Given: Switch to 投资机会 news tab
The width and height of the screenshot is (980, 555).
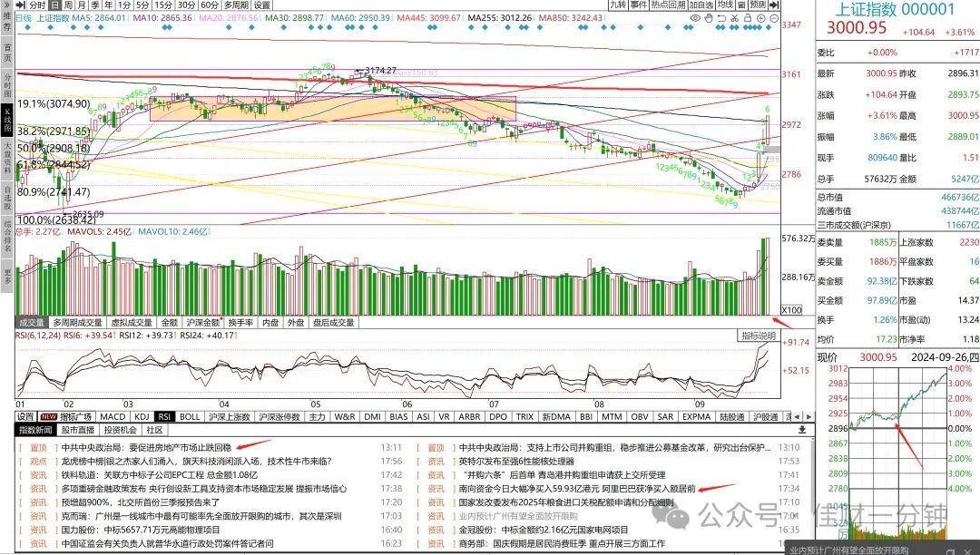Looking at the screenshot, I should pos(121,430).
